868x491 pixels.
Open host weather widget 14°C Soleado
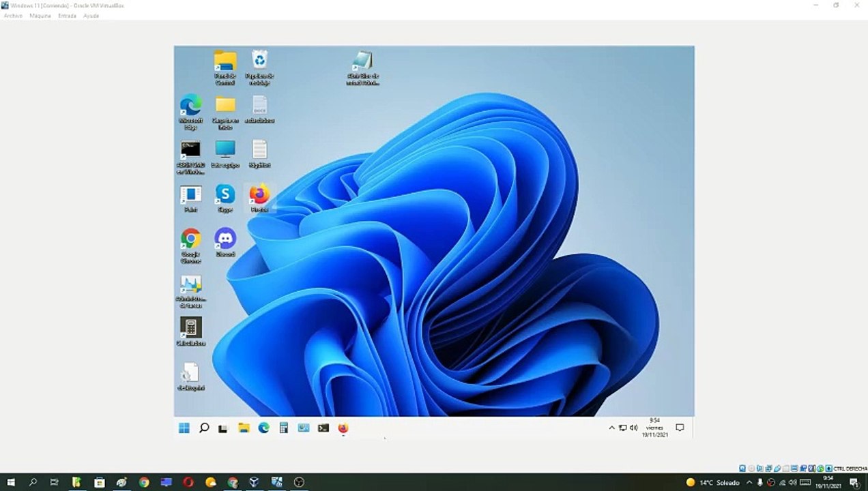tap(712, 482)
